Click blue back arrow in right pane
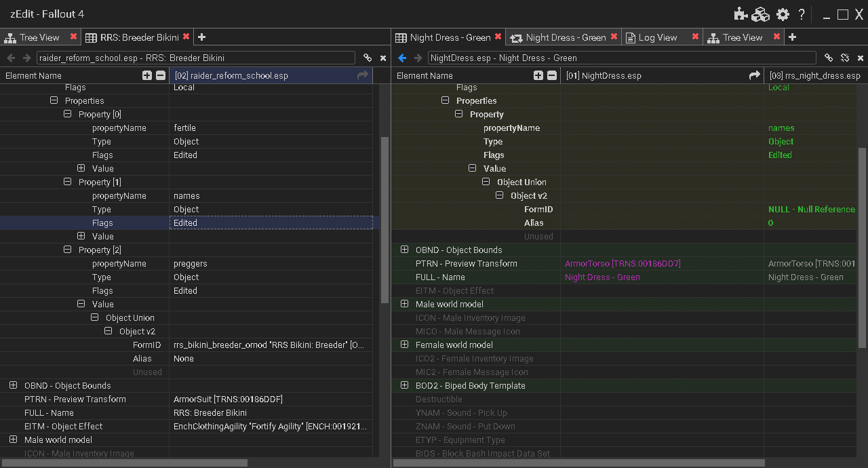The width and height of the screenshot is (868, 468). 402,58
